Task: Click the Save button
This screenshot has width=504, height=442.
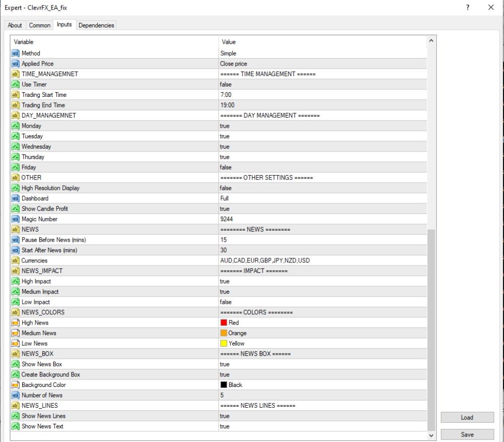Action: tap(467, 434)
